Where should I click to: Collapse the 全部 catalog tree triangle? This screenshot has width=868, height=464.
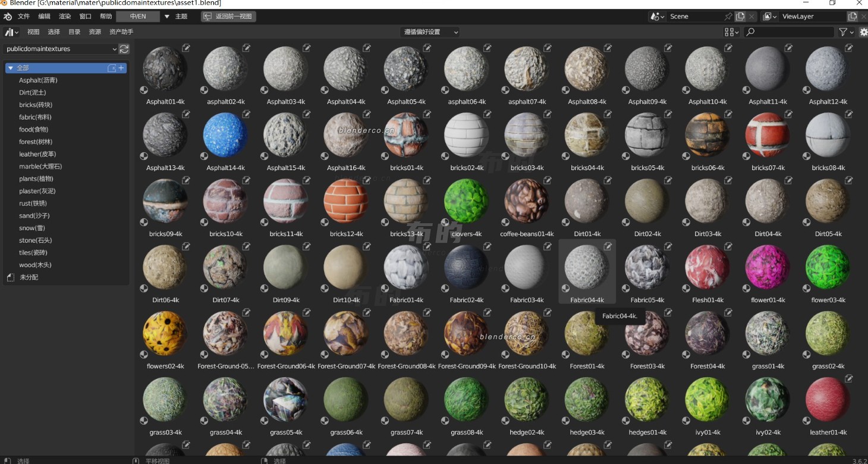pyautogui.click(x=10, y=68)
